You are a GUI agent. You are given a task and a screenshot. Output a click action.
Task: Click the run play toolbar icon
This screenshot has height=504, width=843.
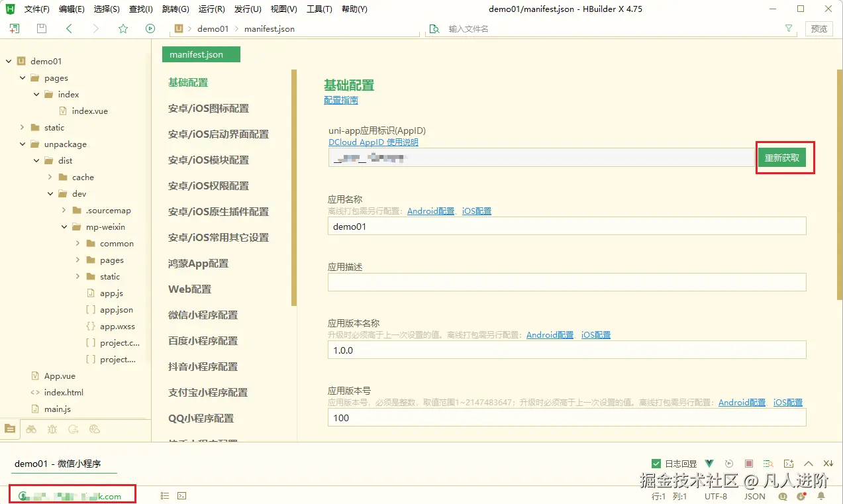[150, 28]
